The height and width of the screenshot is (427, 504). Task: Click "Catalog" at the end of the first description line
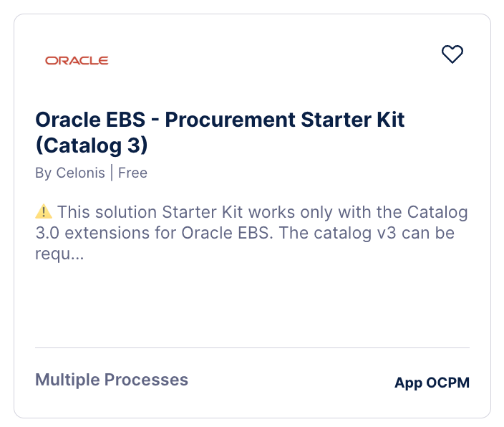click(437, 212)
